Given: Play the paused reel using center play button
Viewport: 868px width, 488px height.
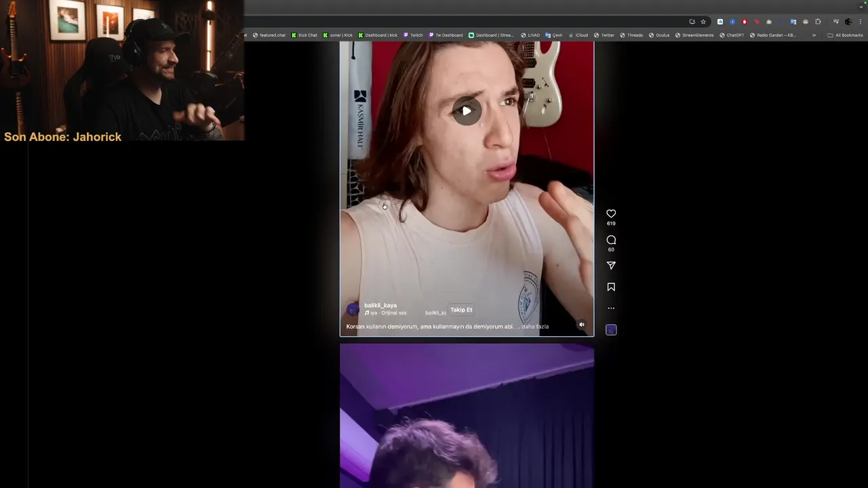Looking at the screenshot, I should click(467, 111).
